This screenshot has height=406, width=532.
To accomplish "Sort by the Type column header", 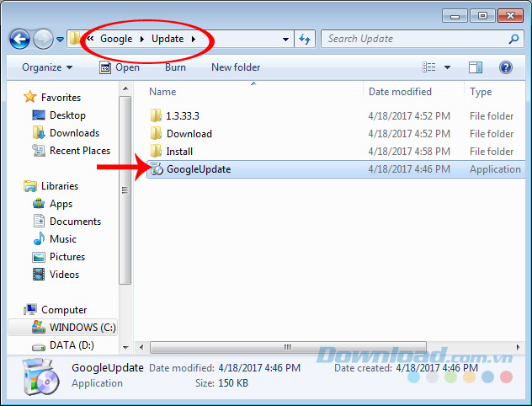I will point(495,92).
